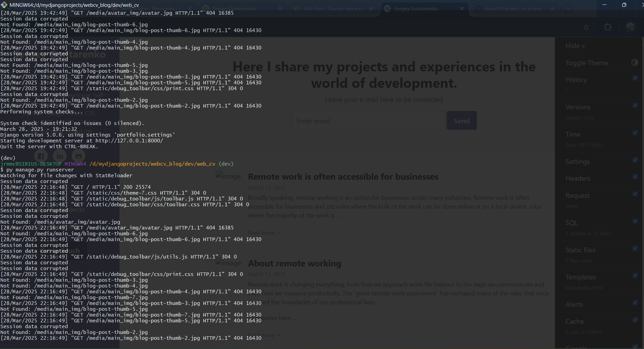Close the Resources browser tab
This screenshot has height=349, width=644.
pyautogui.click(x=189, y=9)
